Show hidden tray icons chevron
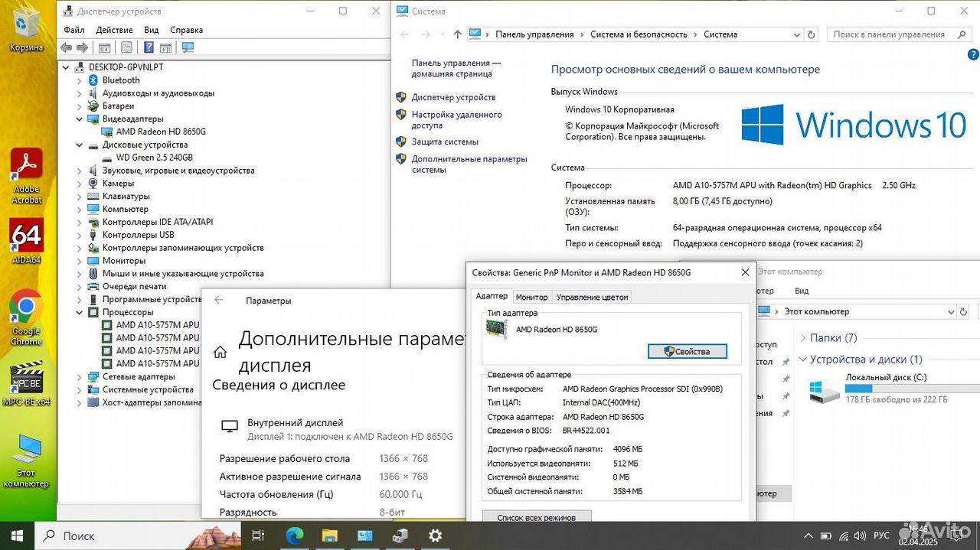Viewport: 980px width, 550px height. click(808, 535)
